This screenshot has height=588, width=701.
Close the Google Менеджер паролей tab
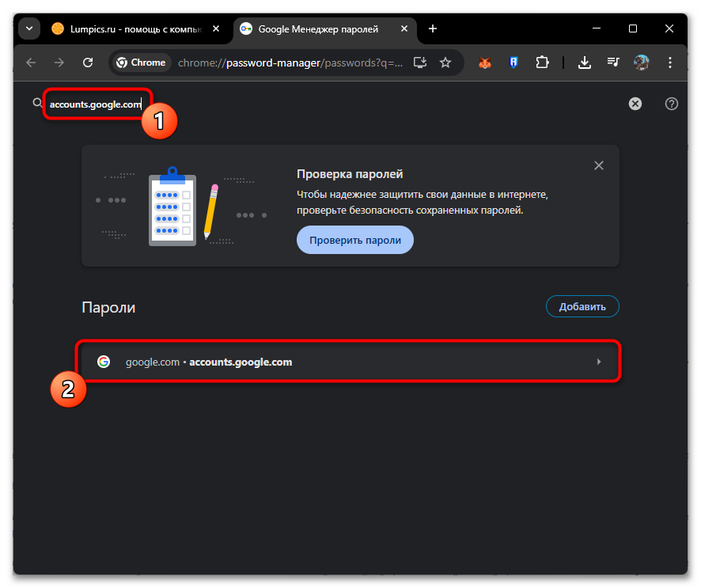tap(404, 28)
